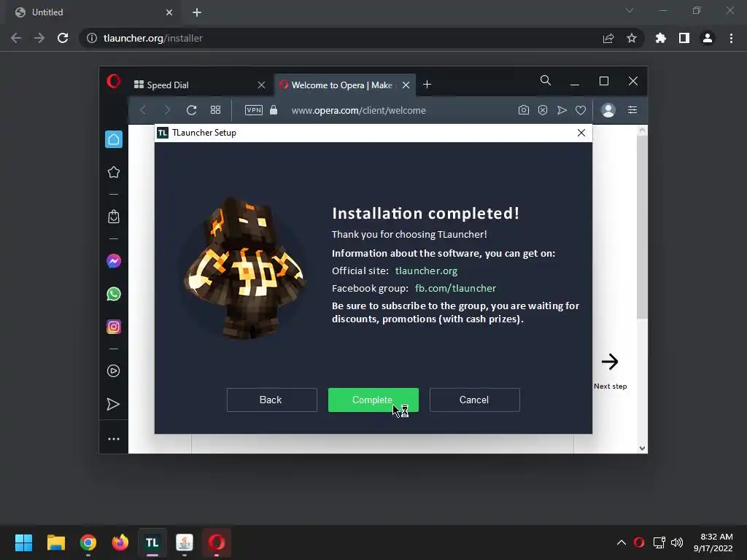Open File Explorer from the taskbar

tap(55, 542)
